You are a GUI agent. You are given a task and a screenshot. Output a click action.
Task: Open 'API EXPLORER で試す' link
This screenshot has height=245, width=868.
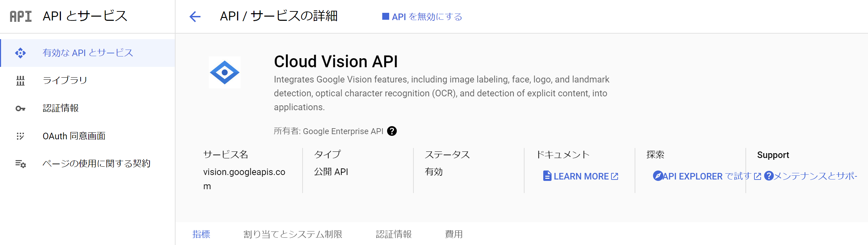point(707,176)
